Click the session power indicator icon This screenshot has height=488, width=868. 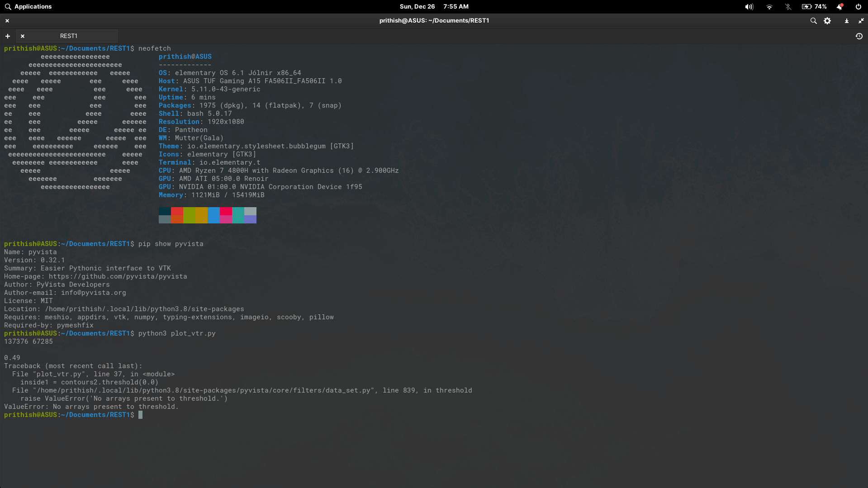[x=858, y=7]
